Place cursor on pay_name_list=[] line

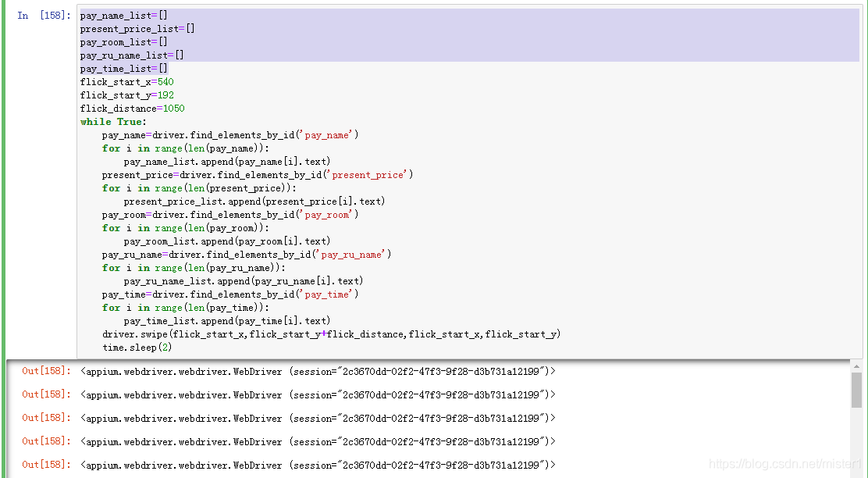[123, 16]
